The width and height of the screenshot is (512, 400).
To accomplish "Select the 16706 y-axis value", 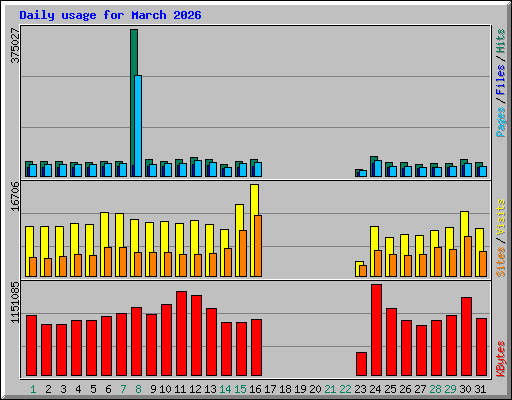I will tap(15, 196).
